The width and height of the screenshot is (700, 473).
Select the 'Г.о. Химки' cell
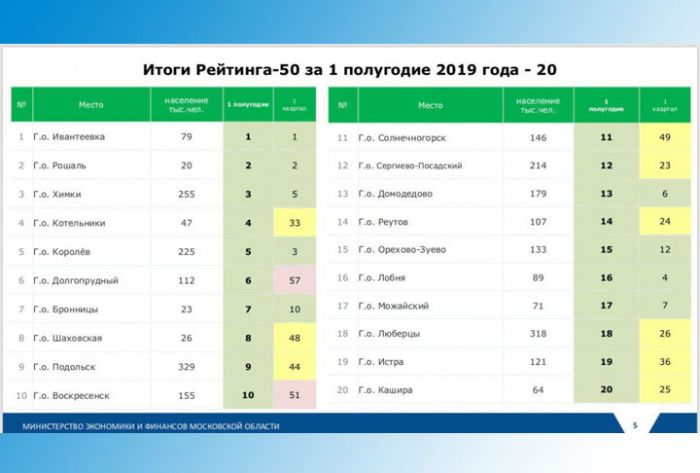pyautogui.click(x=58, y=194)
